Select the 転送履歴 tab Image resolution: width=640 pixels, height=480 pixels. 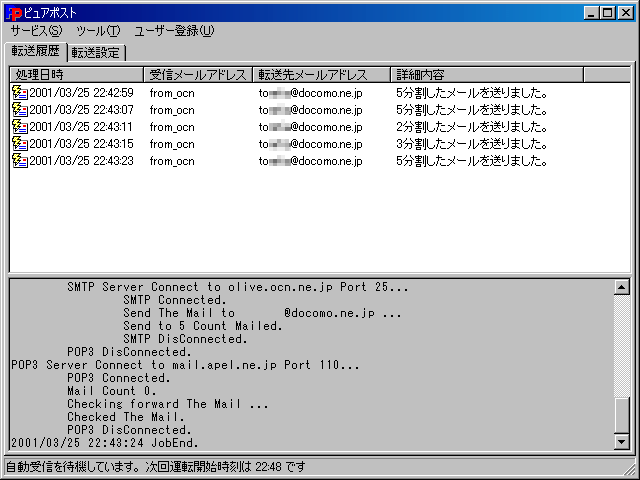(x=35, y=51)
